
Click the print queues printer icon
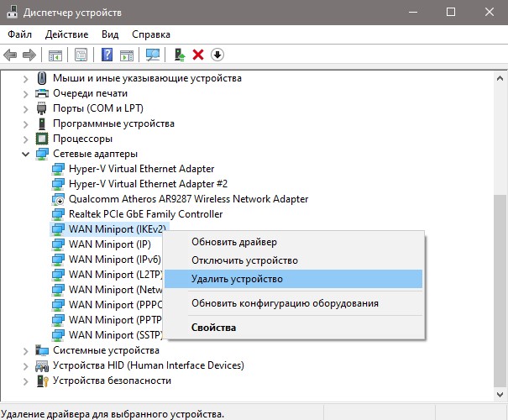click(42, 93)
